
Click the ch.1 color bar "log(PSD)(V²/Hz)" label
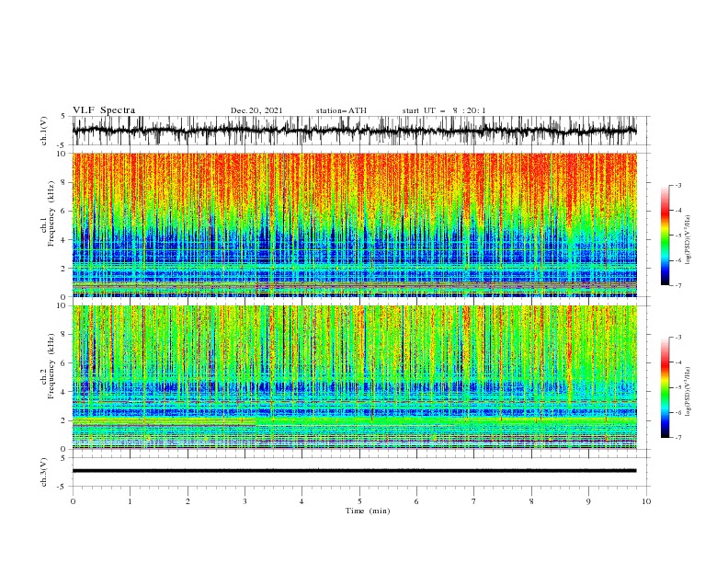[688, 240]
